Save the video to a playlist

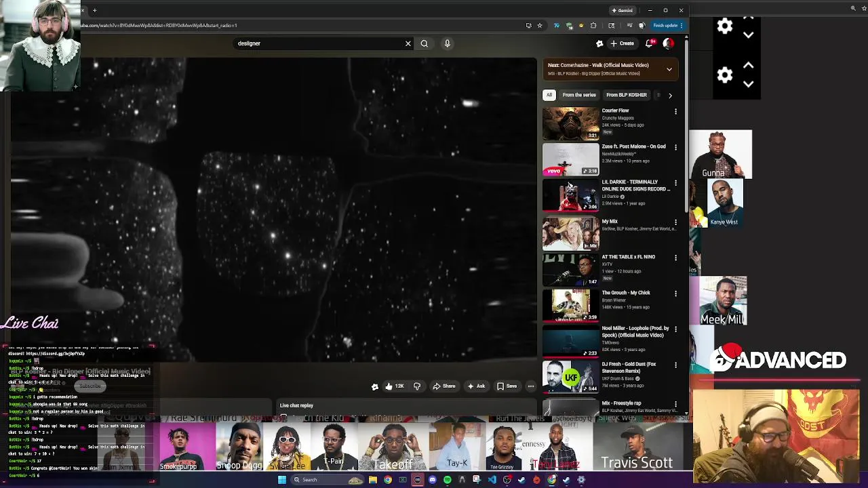pos(507,386)
